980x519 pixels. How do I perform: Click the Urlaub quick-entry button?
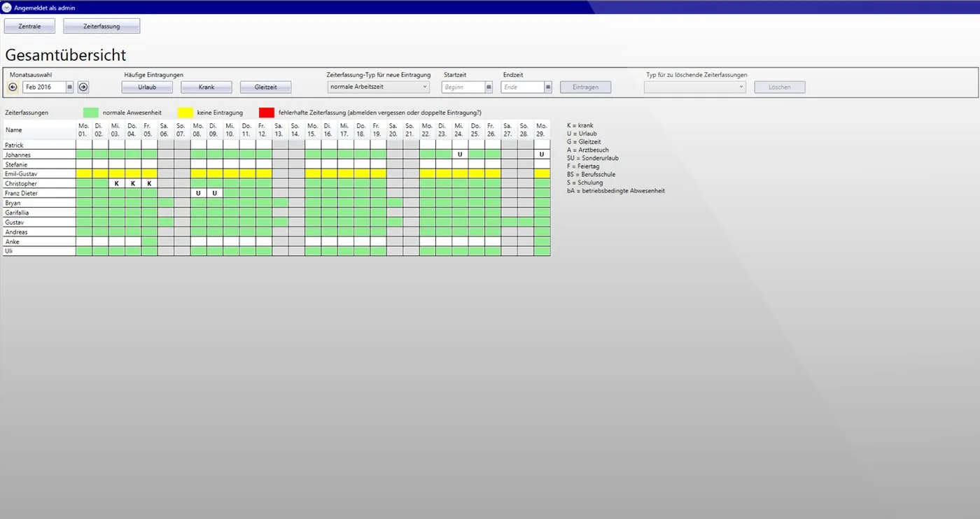(147, 87)
